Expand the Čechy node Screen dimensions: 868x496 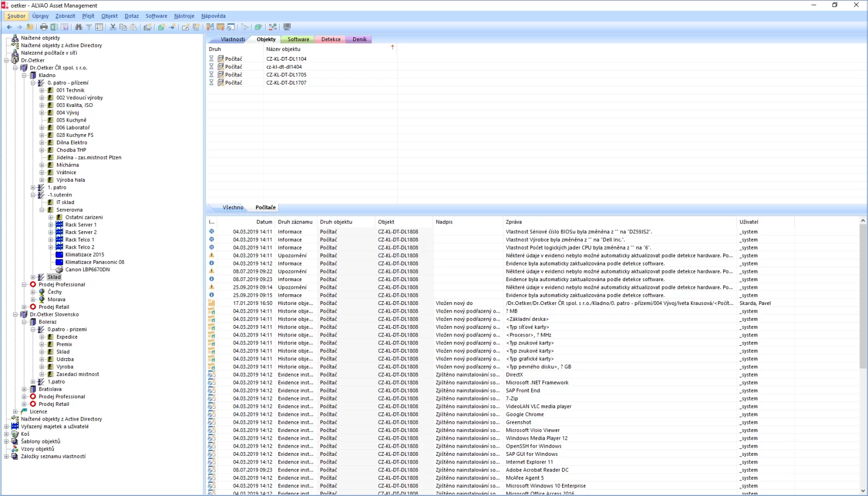pos(33,292)
